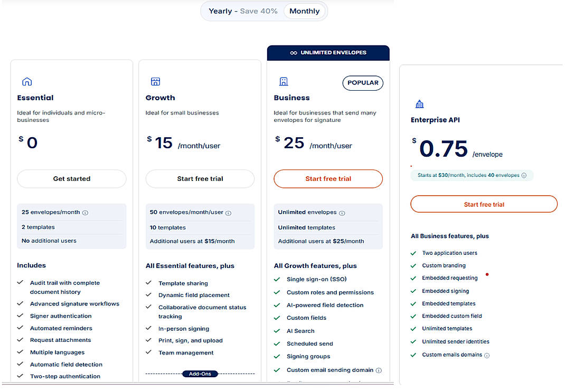Click checkmark beside Single sign-on (SSO)

277,279
